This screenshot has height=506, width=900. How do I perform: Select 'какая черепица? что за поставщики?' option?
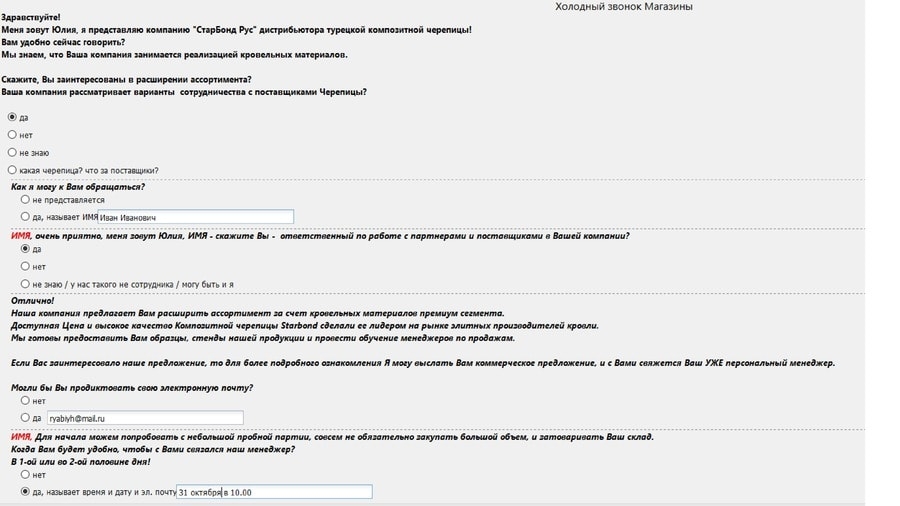tap(12, 170)
